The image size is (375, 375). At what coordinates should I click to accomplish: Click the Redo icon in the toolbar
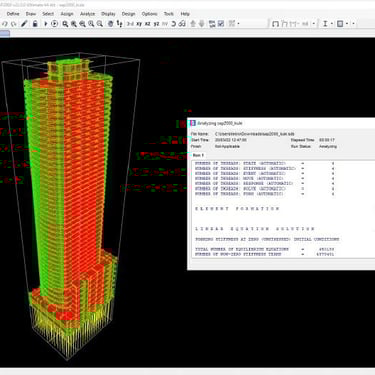13,24
